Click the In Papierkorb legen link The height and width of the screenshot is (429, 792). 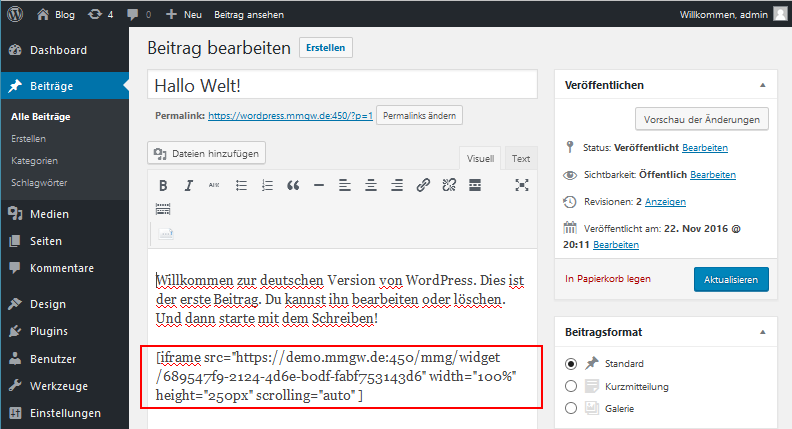point(609,279)
